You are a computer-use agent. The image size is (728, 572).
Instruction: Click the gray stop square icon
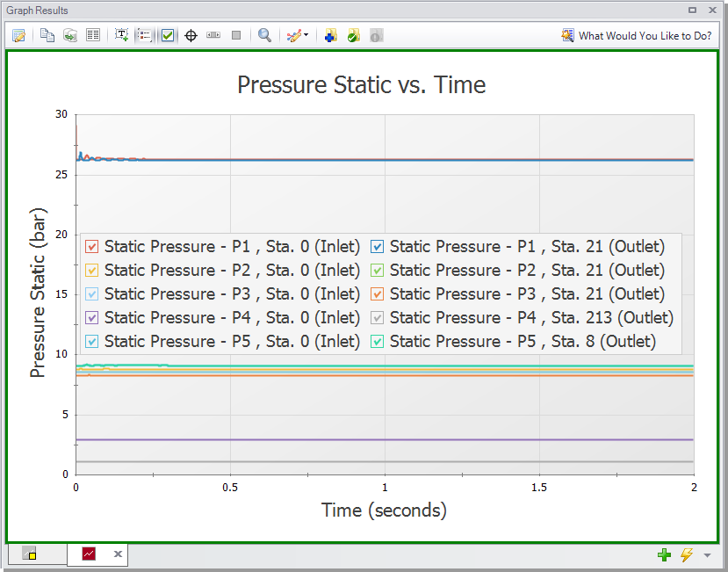click(x=236, y=35)
